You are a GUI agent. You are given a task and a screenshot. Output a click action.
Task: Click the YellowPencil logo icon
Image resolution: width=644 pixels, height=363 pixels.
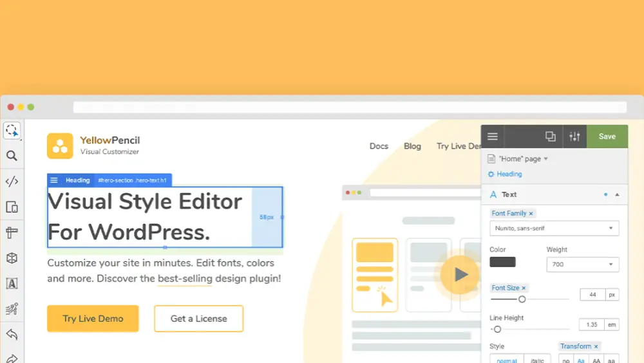[60, 145]
